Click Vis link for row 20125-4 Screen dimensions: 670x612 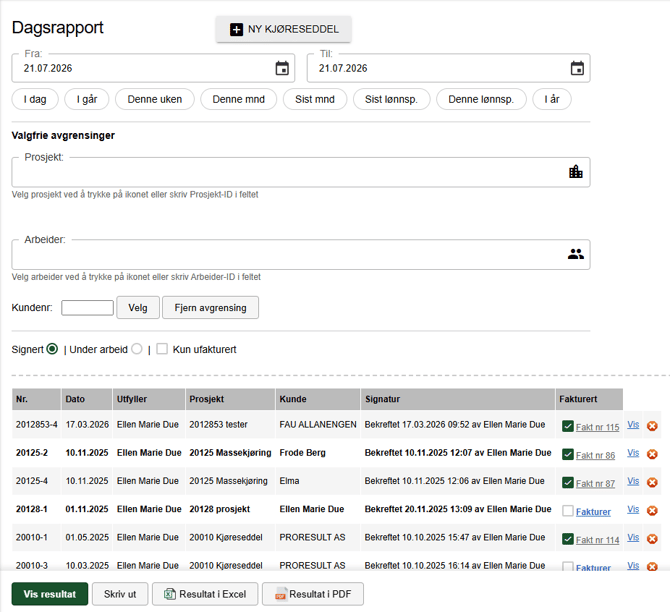tap(633, 481)
